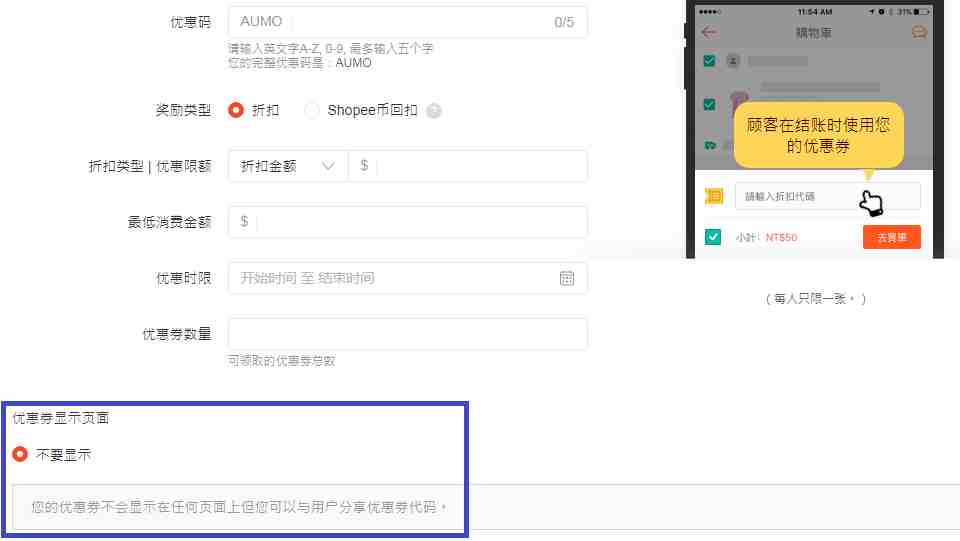The image size is (960, 541).
Task: Select the 不要显示 radio button
Action: (20, 454)
